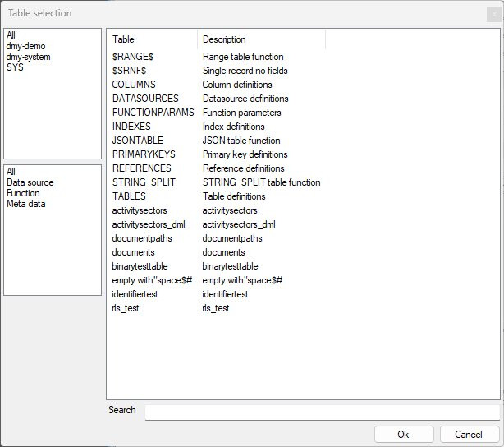Choose SYS in the source list
This screenshot has height=447, width=504.
pos(15,67)
